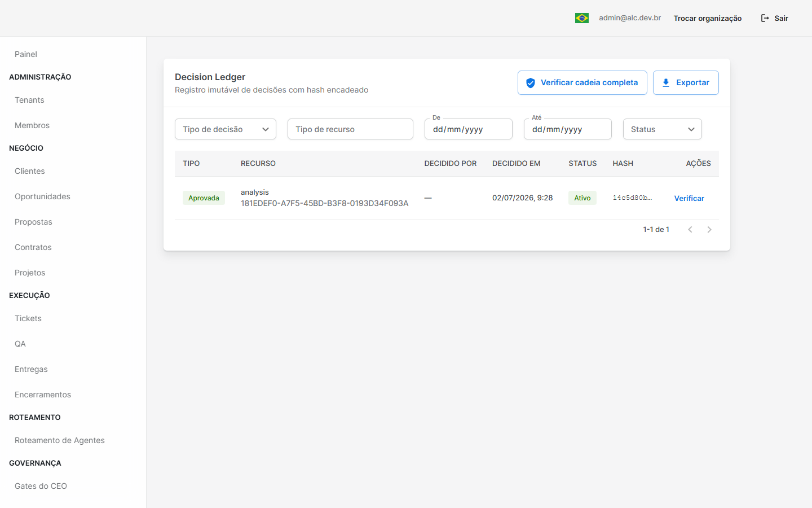
Task: Click the Sair logout button
Action: 775,18
